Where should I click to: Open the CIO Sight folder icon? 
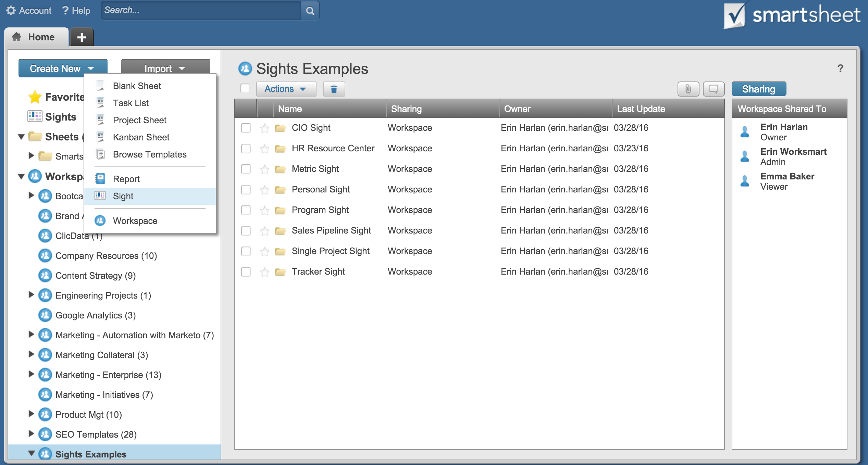pos(280,128)
